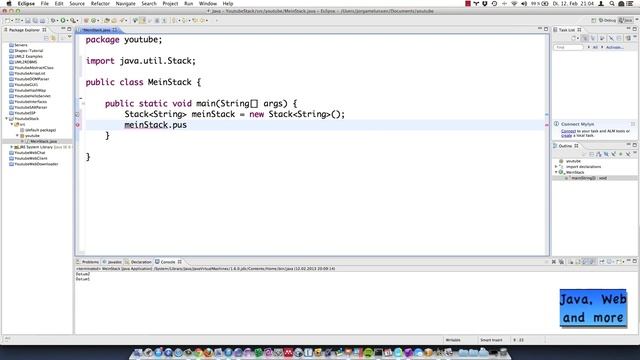Click the New wizard toolbar icon
This screenshot has height=360, width=640.
point(8,20)
